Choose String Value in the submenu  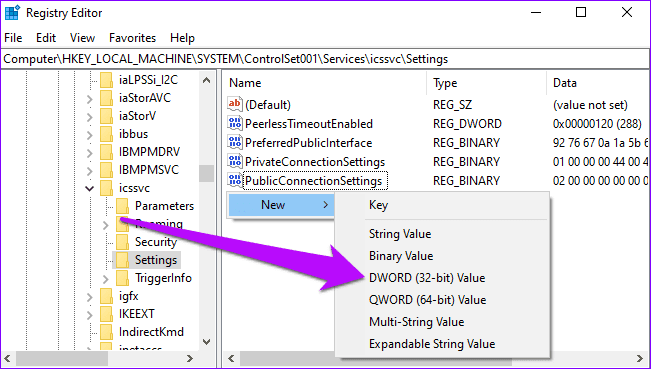[400, 234]
